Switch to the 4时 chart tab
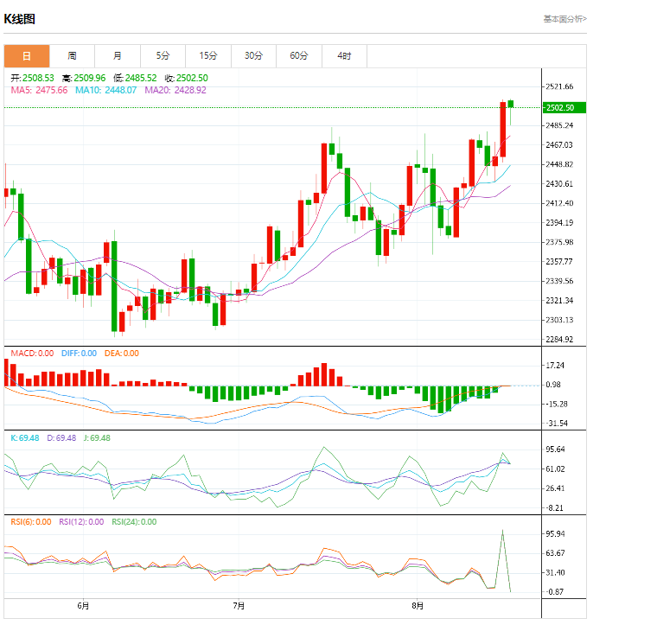657x644 pixels. click(x=344, y=56)
